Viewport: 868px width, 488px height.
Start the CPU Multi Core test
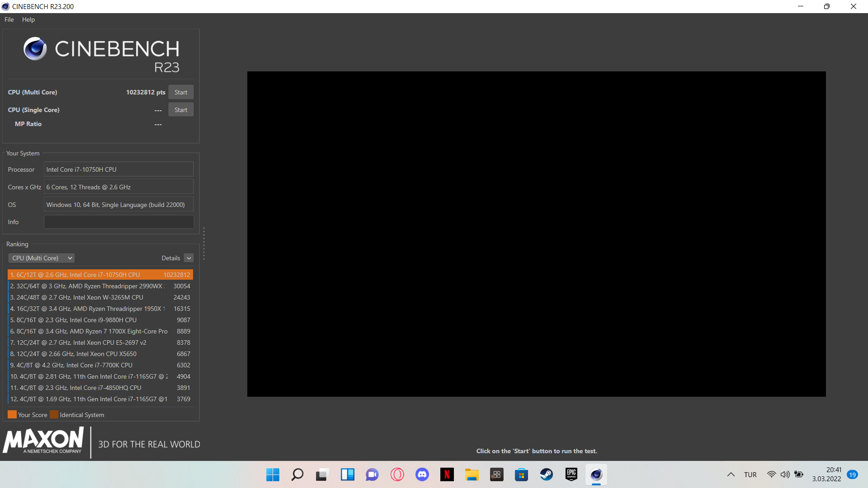click(x=181, y=92)
